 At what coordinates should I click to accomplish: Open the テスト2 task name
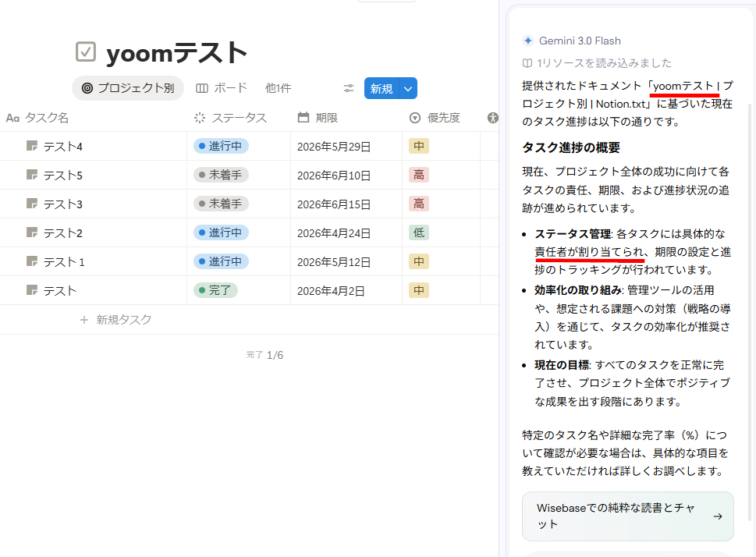63,233
